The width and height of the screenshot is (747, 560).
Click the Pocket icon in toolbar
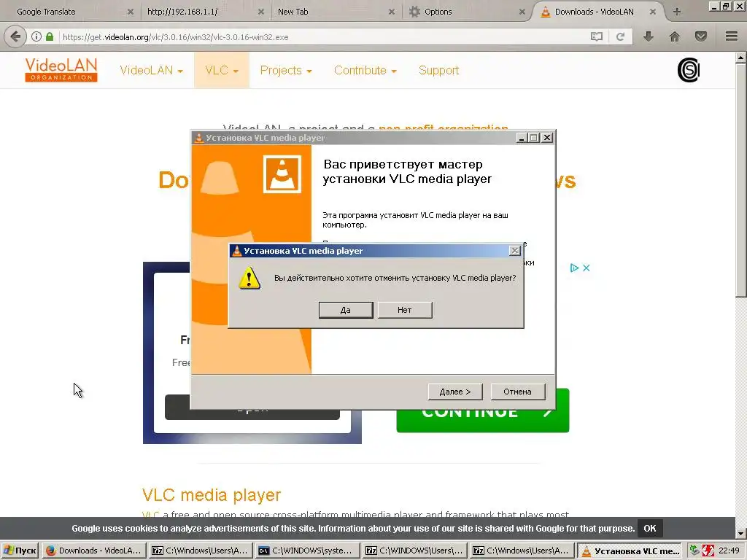701,36
